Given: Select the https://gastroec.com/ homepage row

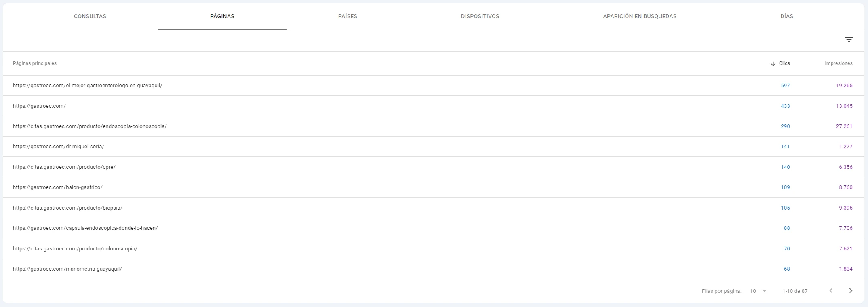Looking at the screenshot, I should pyautogui.click(x=433, y=106).
